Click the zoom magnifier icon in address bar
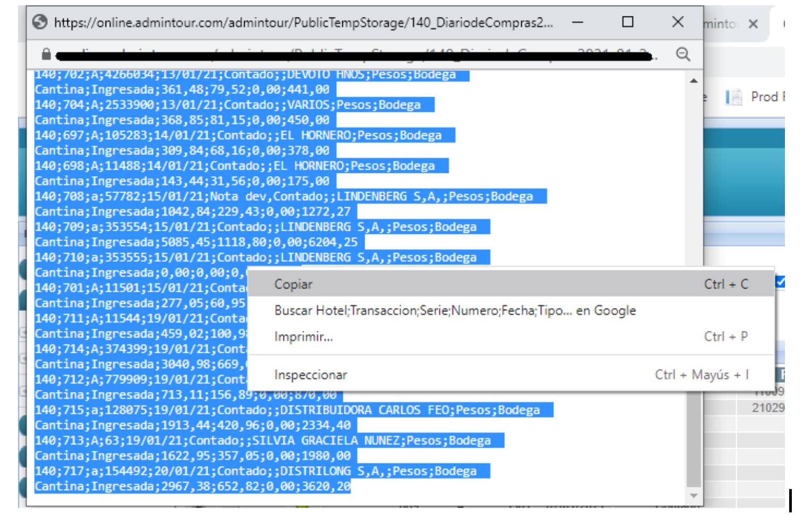Viewport: 812px width, 515px height. [683, 54]
